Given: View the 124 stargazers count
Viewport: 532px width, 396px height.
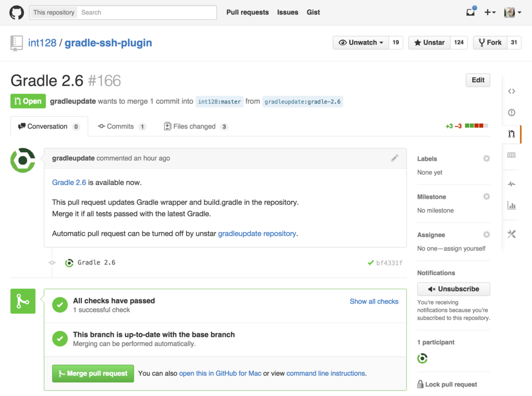Looking at the screenshot, I should point(459,43).
